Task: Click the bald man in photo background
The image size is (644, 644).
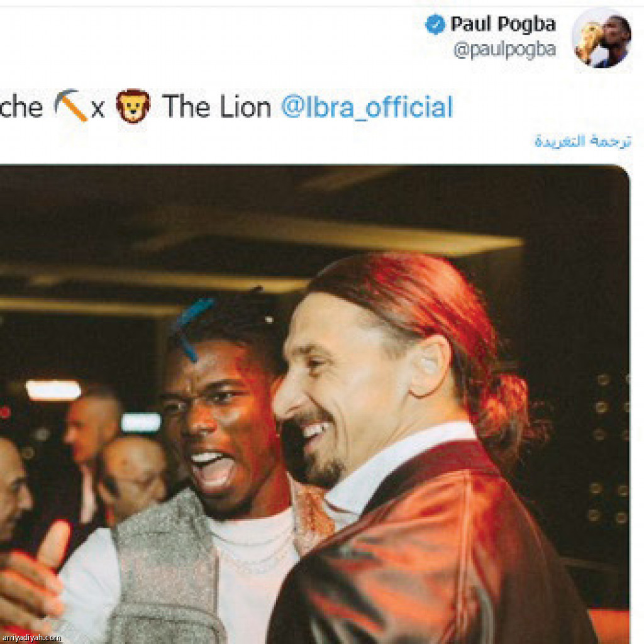Action: point(131,477)
